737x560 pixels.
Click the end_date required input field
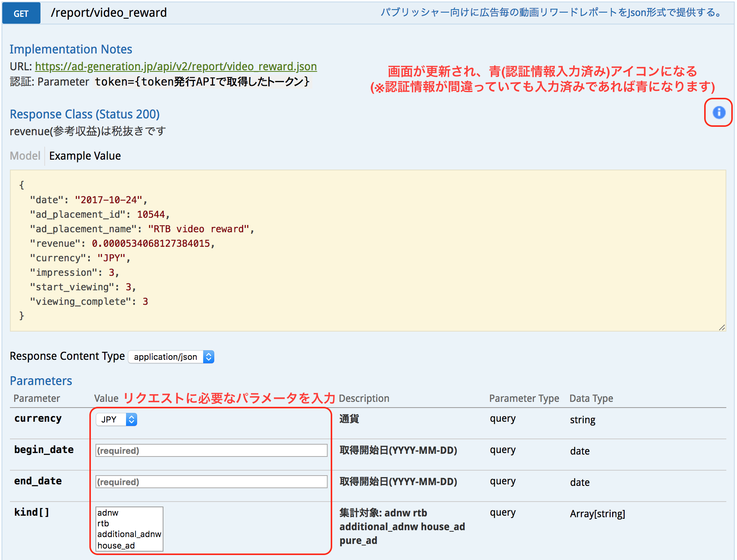click(x=211, y=482)
